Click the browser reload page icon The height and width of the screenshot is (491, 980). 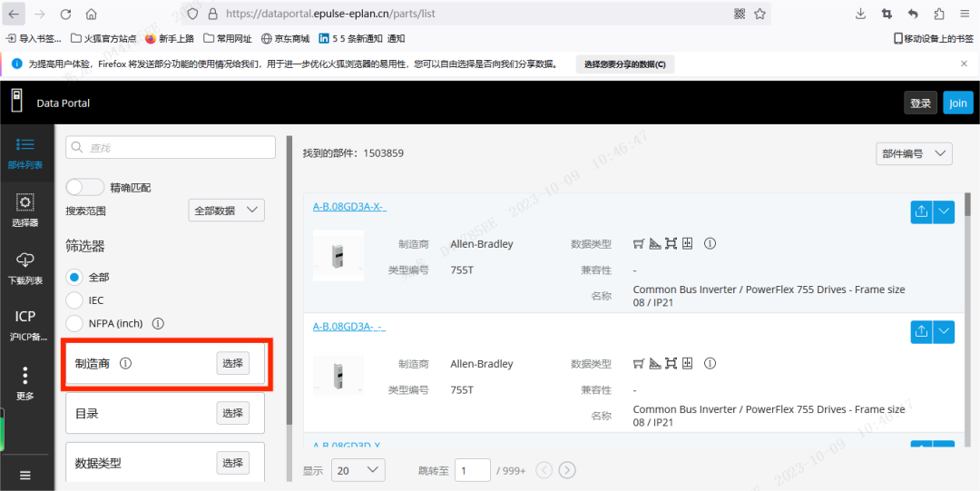pyautogui.click(x=65, y=15)
